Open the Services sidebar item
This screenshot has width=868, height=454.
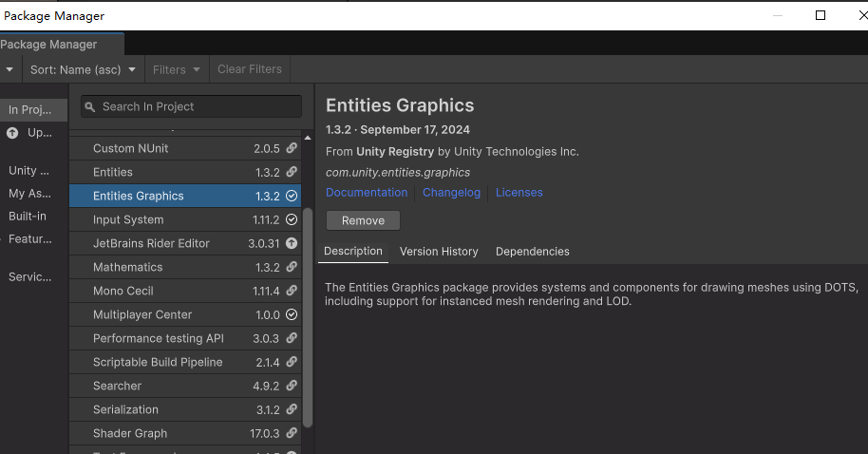(x=34, y=276)
